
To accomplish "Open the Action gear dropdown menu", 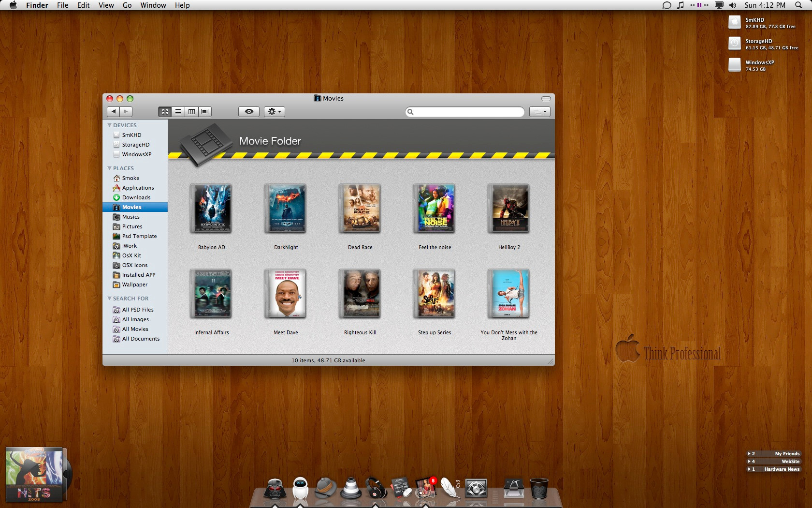I will (275, 111).
